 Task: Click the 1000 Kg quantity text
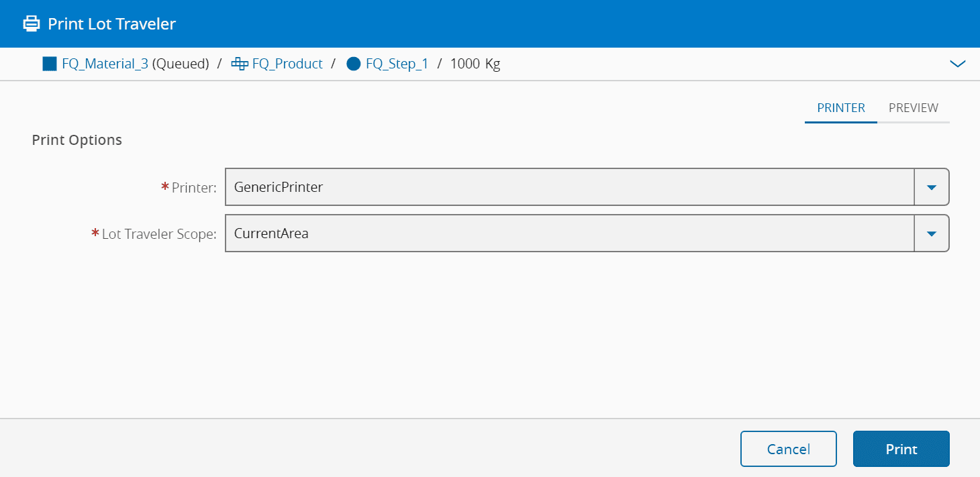(x=475, y=64)
